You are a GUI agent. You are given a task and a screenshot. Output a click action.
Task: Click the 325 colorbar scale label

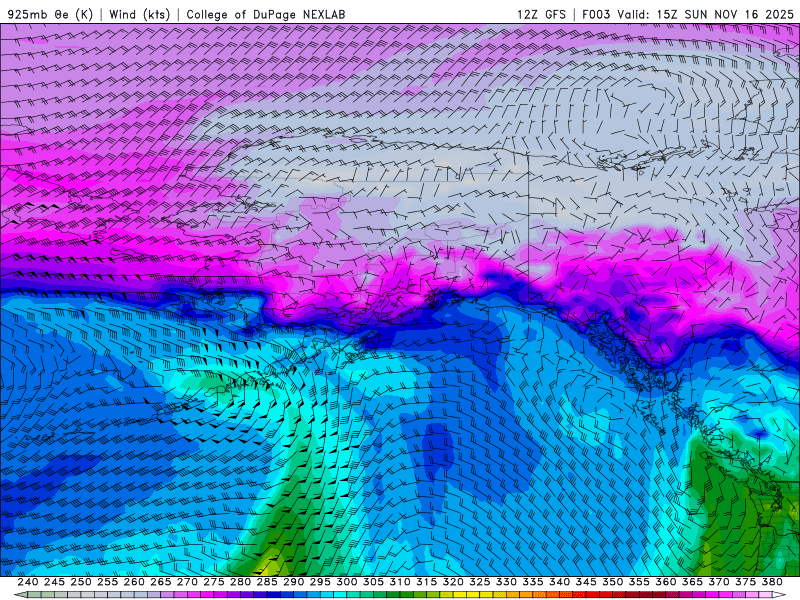pyautogui.click(x=480, y=582)
